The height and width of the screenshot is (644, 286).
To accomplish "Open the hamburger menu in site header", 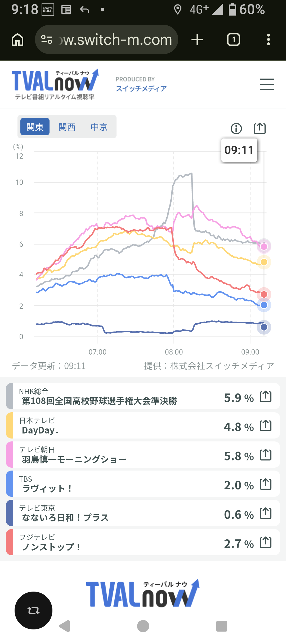I will pyautogui.click(x=267, y=84).
